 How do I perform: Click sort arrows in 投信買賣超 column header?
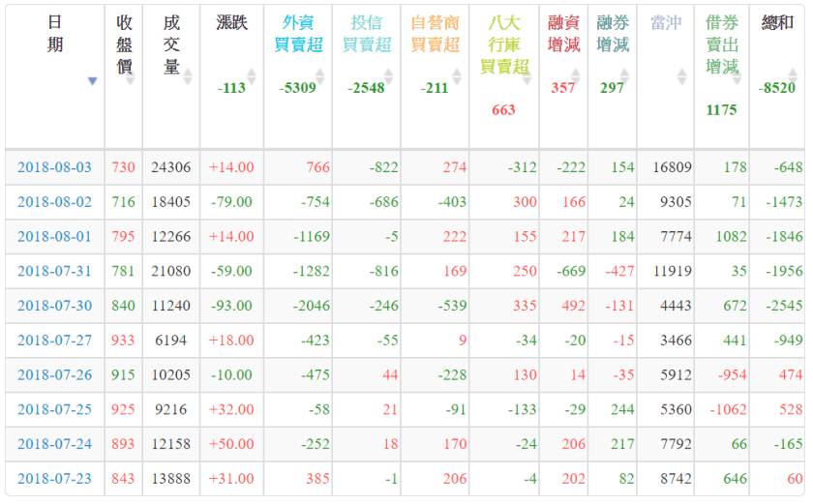coord(389,75)
